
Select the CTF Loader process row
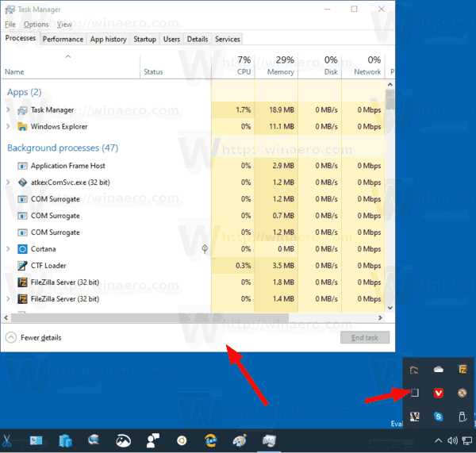(193, 266)
